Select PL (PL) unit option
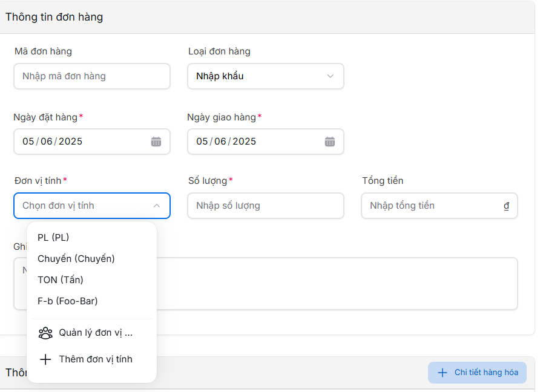Viewport: 540px width, 392px height. [x=53, y=237]
